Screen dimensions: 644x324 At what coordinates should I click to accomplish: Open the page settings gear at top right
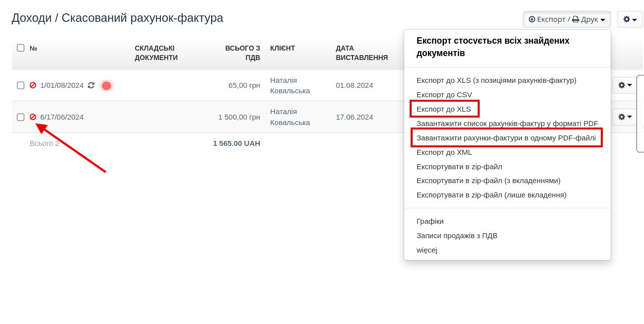[x=630, y=19]
